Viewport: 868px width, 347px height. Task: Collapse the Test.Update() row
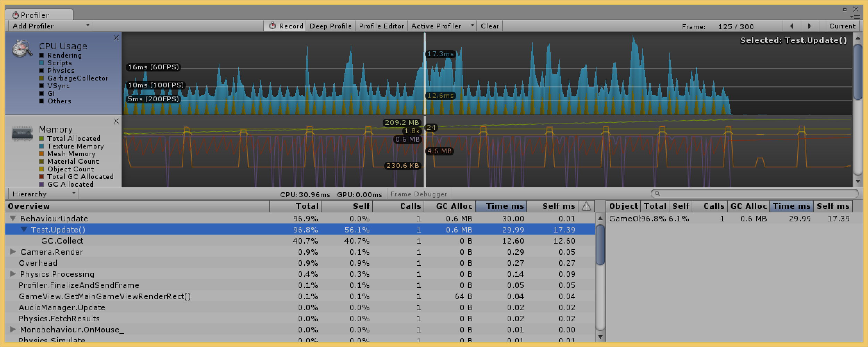click(x=24, y=230)
